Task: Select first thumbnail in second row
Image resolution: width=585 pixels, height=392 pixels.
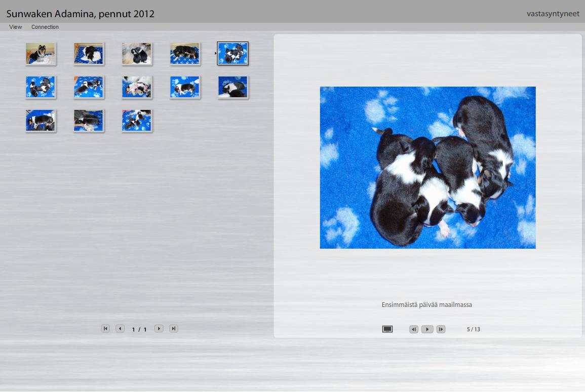Action: tap(41, 87)
